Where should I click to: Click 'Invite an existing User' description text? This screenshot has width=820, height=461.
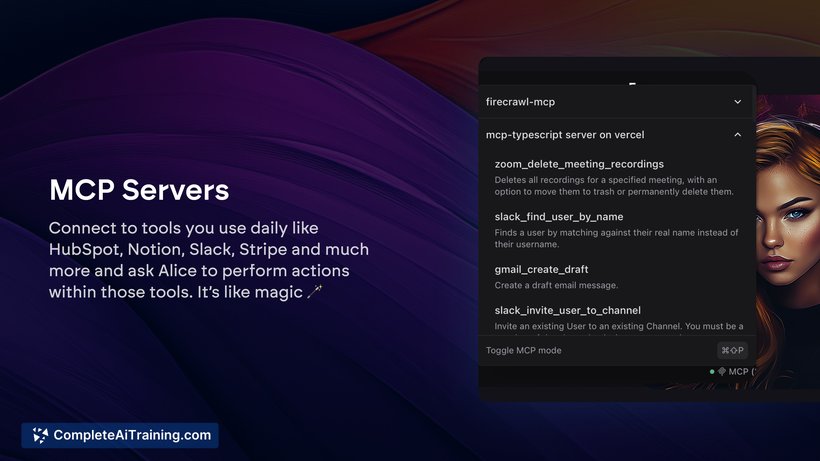619,326
